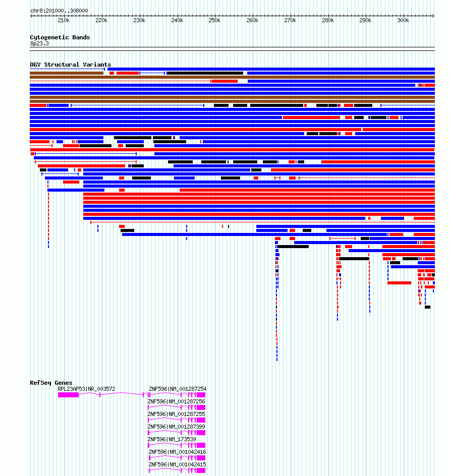The width and height of the screenshot is (449, 476).
Task: Select the gene model under ZNF596|NM_173539
Action: click(x=177, y=445)
